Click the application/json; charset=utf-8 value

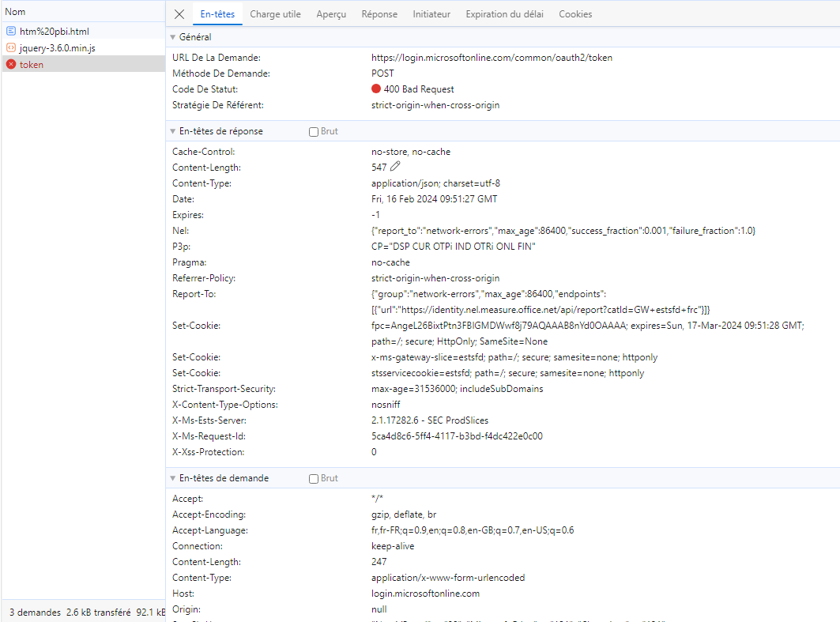[435, 183]
